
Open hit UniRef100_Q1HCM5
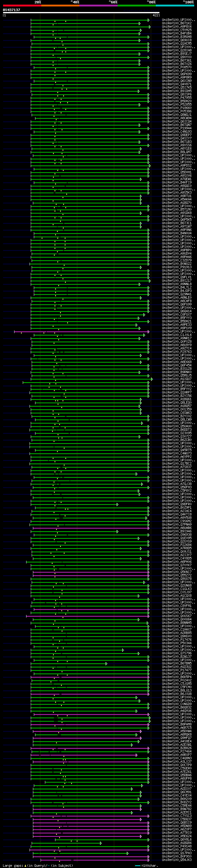[x=177, y=43]
